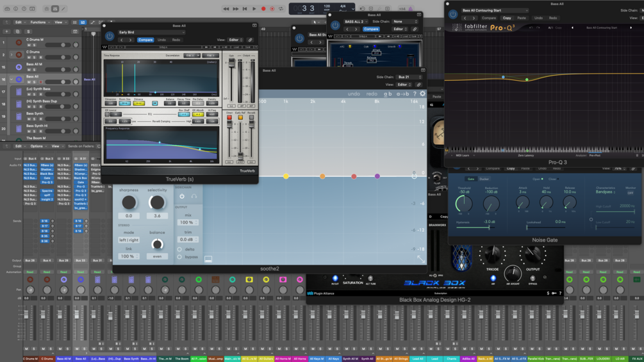Click the add track plus button

[6, 31]
